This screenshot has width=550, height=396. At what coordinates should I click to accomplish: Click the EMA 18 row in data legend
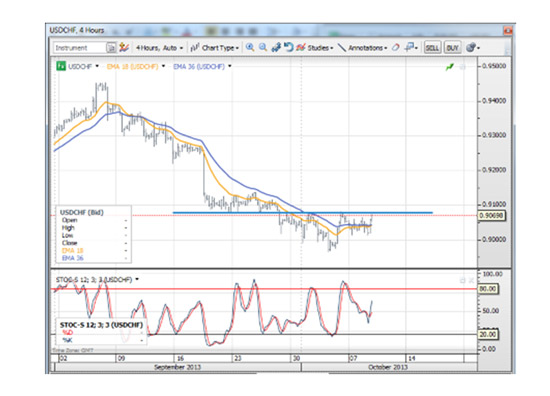[94, 250]
